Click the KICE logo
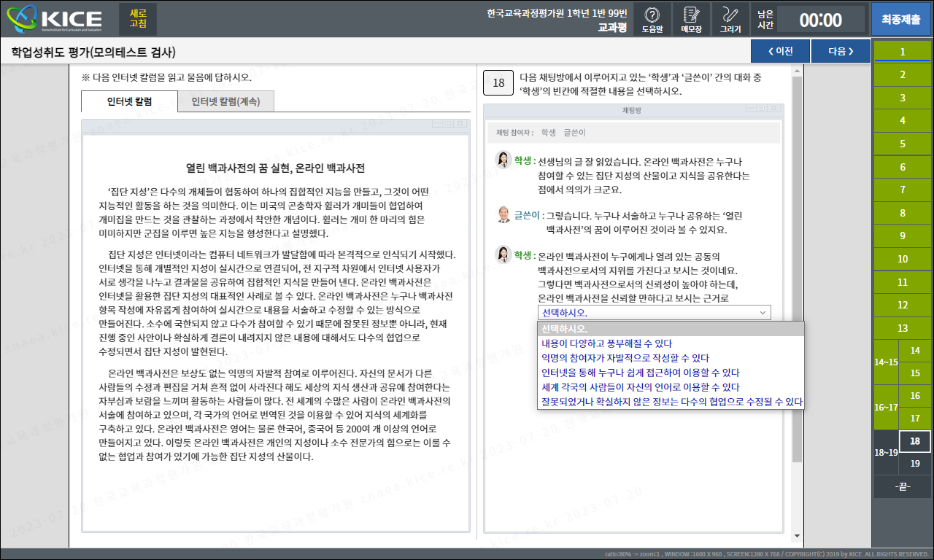This screenshot has width=934, height=560. pos(55,19)
